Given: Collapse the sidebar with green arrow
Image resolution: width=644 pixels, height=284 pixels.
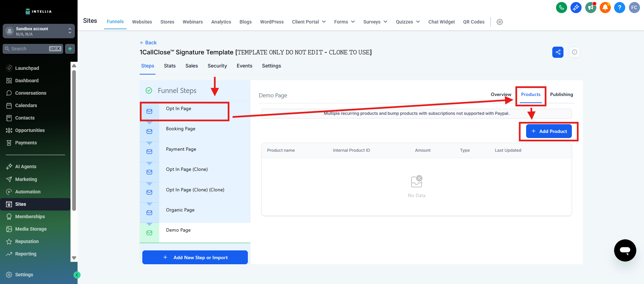Looking at the screenshot, I should [77, 275].
